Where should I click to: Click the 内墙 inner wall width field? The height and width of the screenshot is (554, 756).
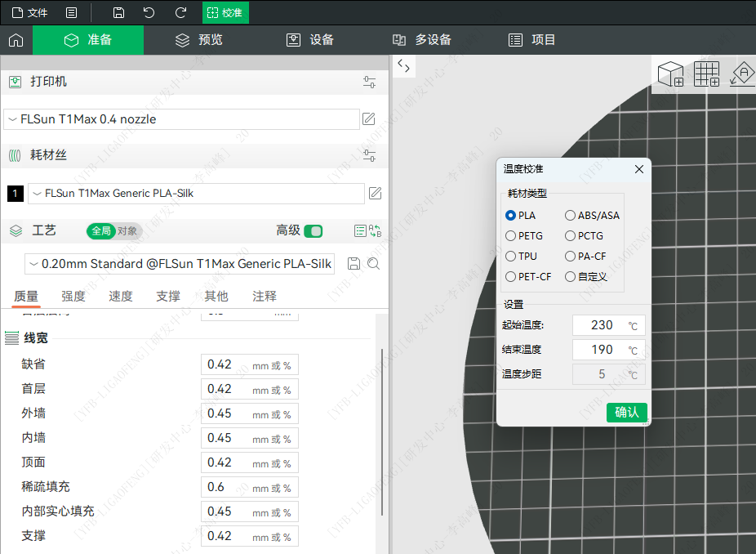(x=250, y=438)
